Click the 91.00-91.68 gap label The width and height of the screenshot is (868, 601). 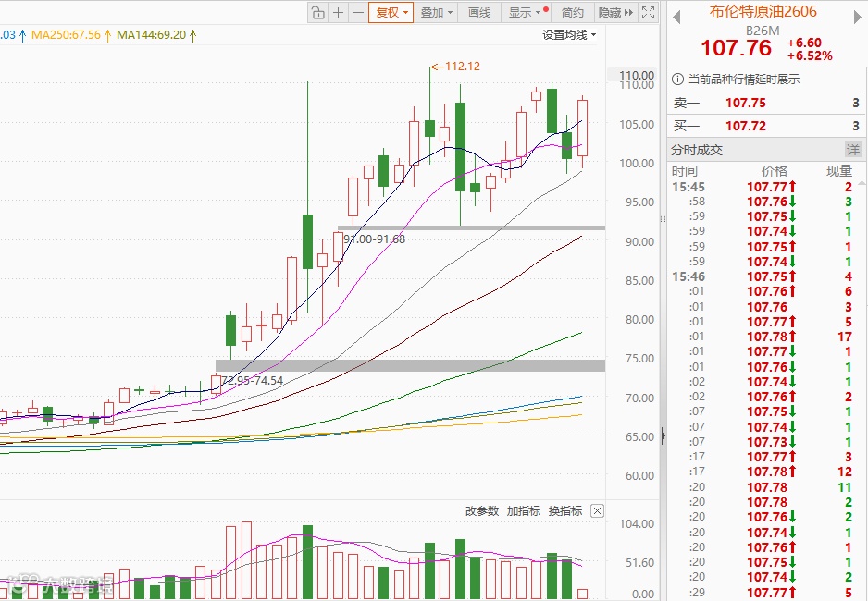374,239
